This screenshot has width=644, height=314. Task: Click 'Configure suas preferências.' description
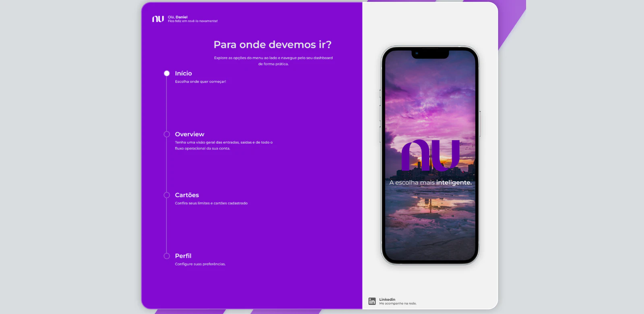(200, 264)
